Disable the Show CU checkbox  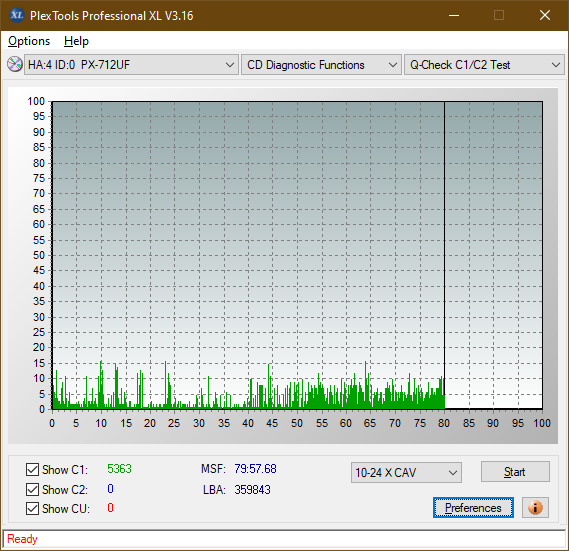[32, 509]
